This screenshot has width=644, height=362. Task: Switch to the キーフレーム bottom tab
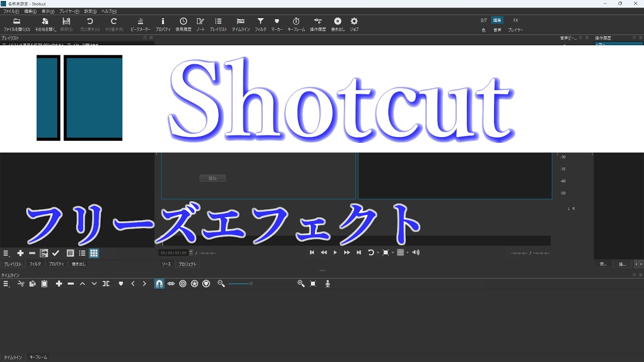[38, 357]
